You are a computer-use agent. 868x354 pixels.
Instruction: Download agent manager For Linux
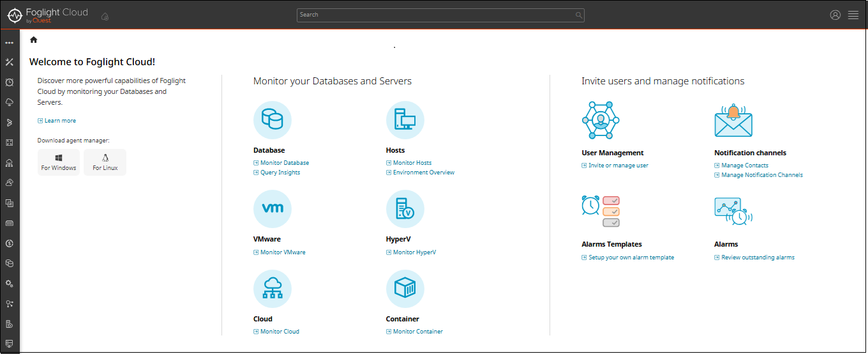click(105, 162)
